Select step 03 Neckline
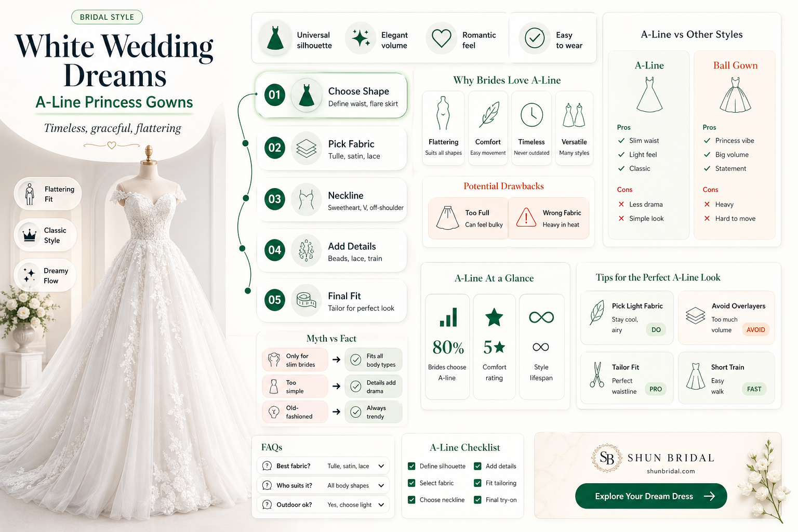 [x=331, y=199]
